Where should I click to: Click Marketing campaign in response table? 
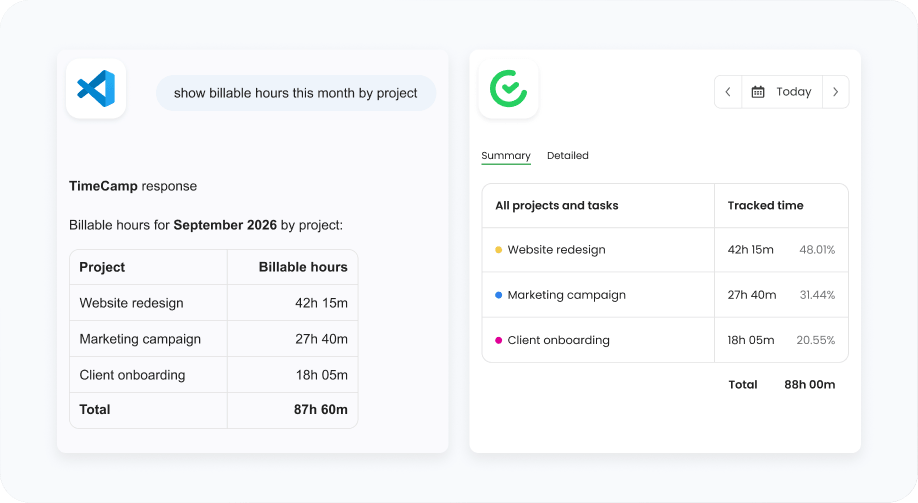(x=140, y=339)
